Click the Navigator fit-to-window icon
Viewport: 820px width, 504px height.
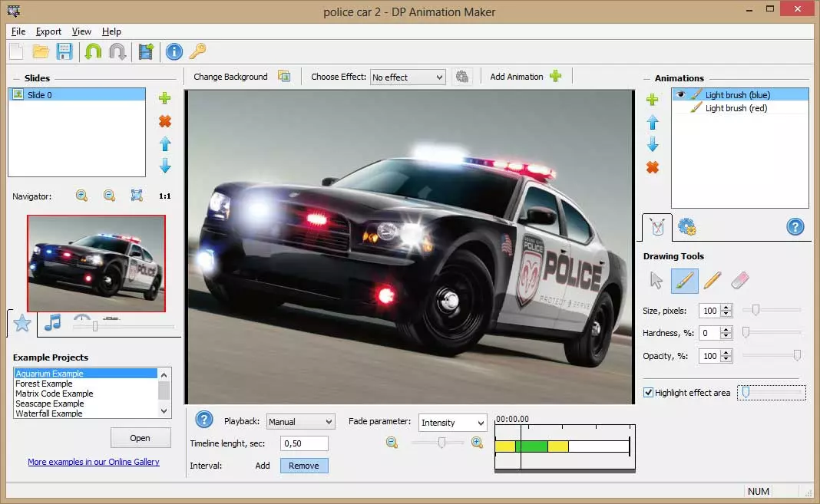point(137,196)
